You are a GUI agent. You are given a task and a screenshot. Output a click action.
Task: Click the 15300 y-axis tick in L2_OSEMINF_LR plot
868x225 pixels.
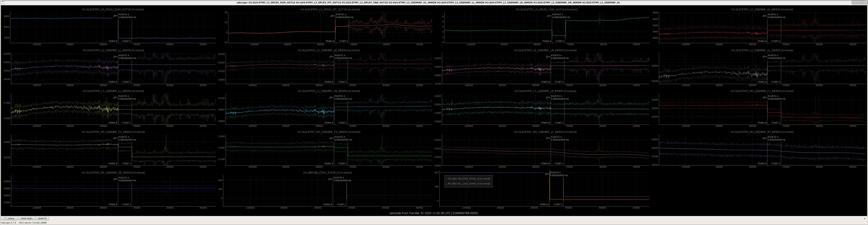(x=221, y=54)
